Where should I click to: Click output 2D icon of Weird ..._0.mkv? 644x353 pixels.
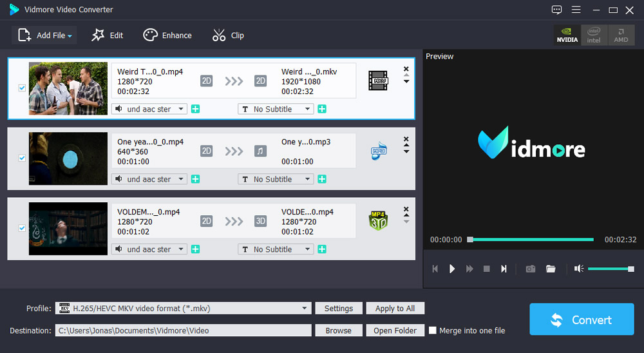pyautogui.click(x=260, y=81)
